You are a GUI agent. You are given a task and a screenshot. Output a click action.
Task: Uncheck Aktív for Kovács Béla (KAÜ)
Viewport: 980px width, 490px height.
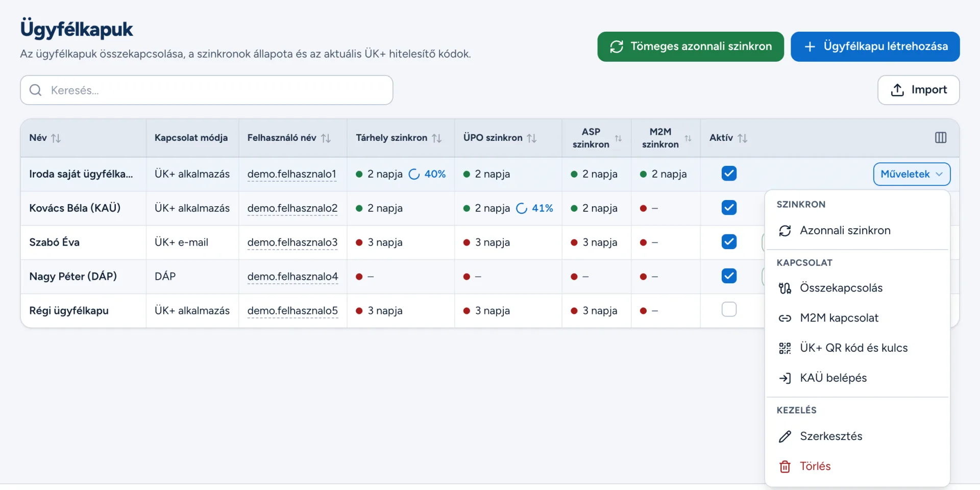point(729,208)
